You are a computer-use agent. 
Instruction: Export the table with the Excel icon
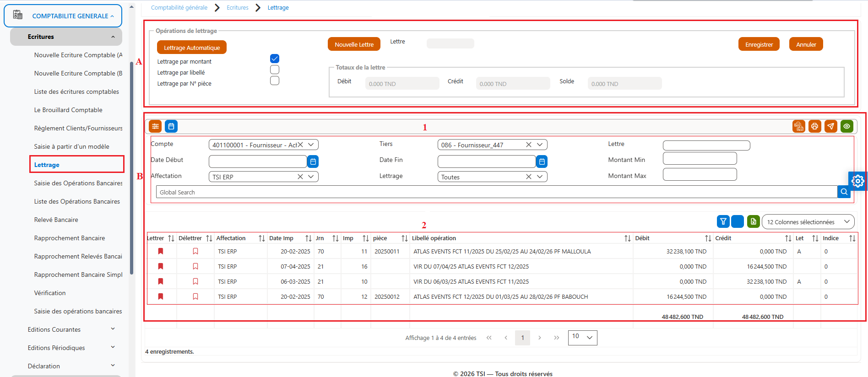click(x=753, y=221)
